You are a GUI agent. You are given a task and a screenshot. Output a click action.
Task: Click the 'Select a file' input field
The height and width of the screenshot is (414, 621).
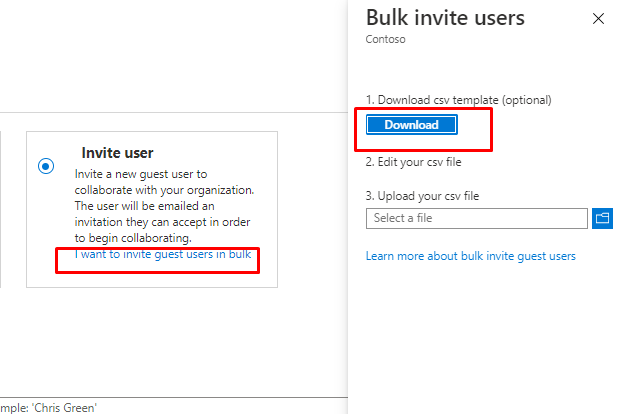tap(477, 218)
